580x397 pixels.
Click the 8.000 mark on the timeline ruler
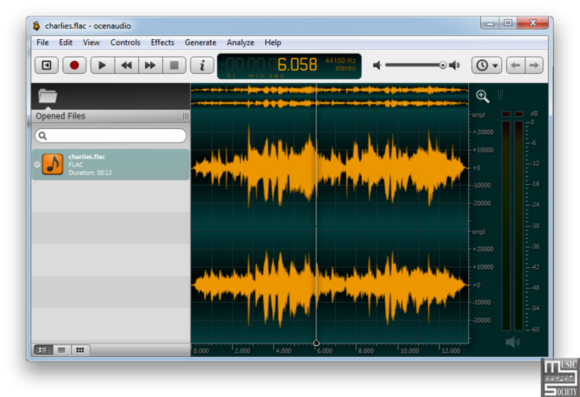click(x=366, y=351)
